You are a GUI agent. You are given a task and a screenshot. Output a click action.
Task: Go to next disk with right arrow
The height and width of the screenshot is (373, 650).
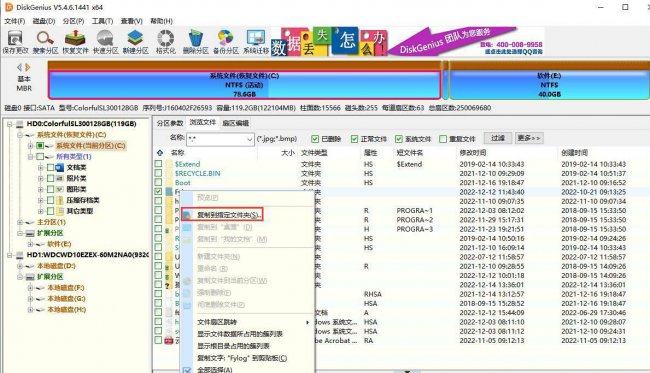coord(28,67)
